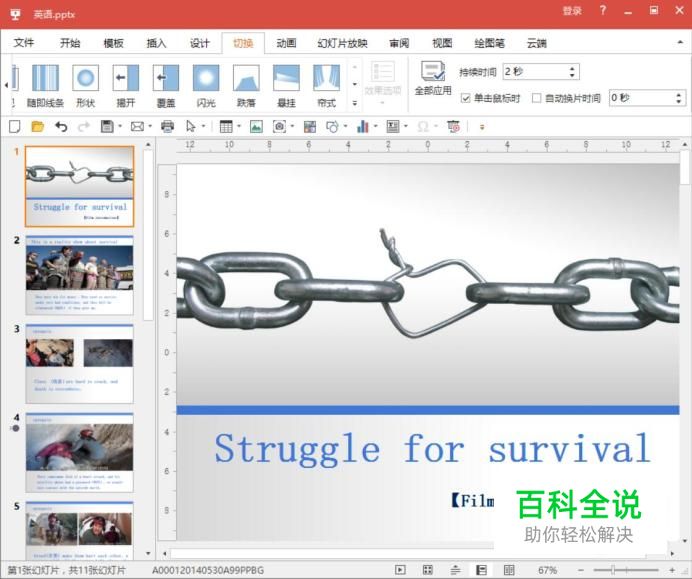Apply the 形状 (Shape) transition
The width and height of the screenshot is (692, 579).
85,86
